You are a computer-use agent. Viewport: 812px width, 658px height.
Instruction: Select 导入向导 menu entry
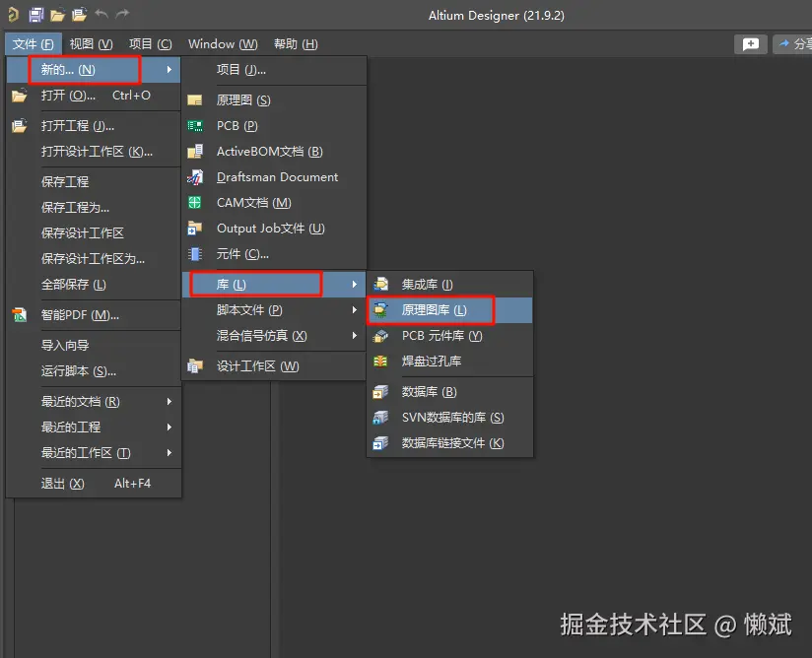tap(94, 346)
